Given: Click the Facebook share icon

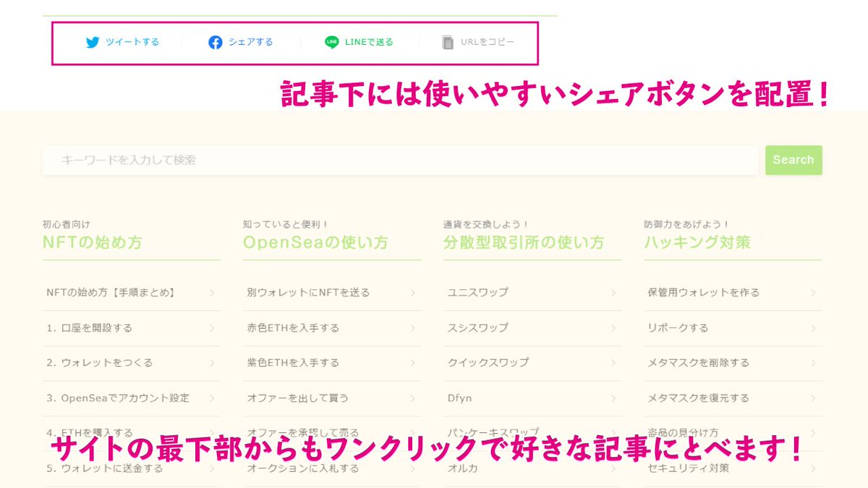Looking at the screenshot, I should click(x=215, y=43).
